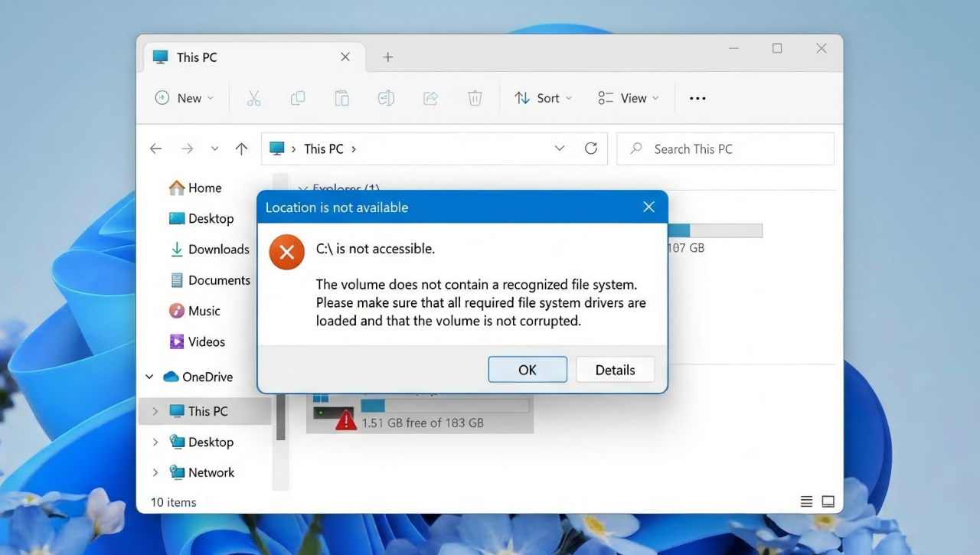The image size is (980, 555).
Task: Click the back navigation arrow
Action: pyautogui.click(x=155, y=149)
